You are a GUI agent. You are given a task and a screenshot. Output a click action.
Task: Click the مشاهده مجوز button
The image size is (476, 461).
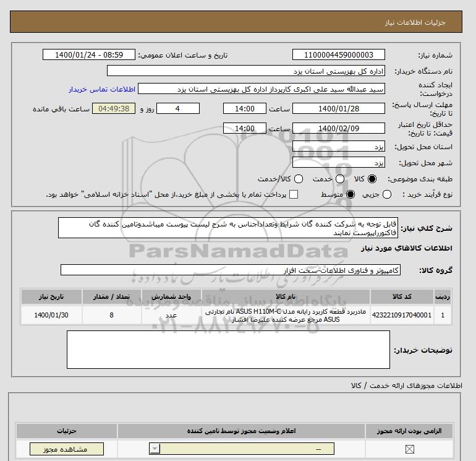click(67, 449)
